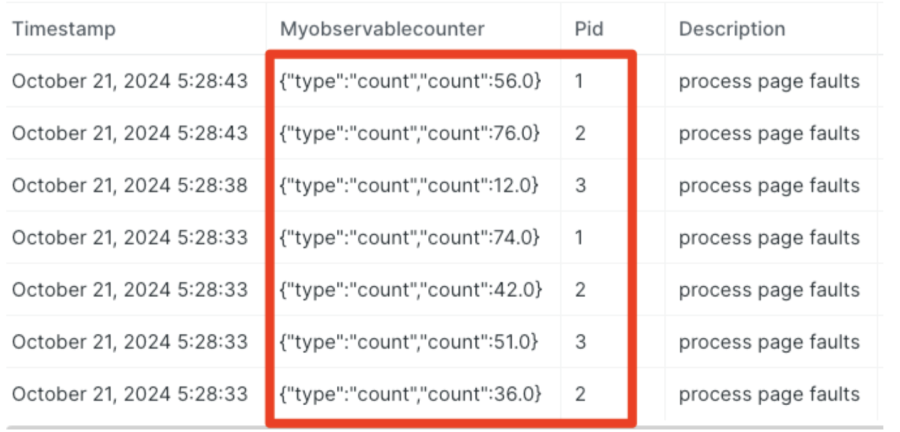This screenshot has height=432, width=900.
Task: Select the counter value with count 12.0
Action: (411, 186)
